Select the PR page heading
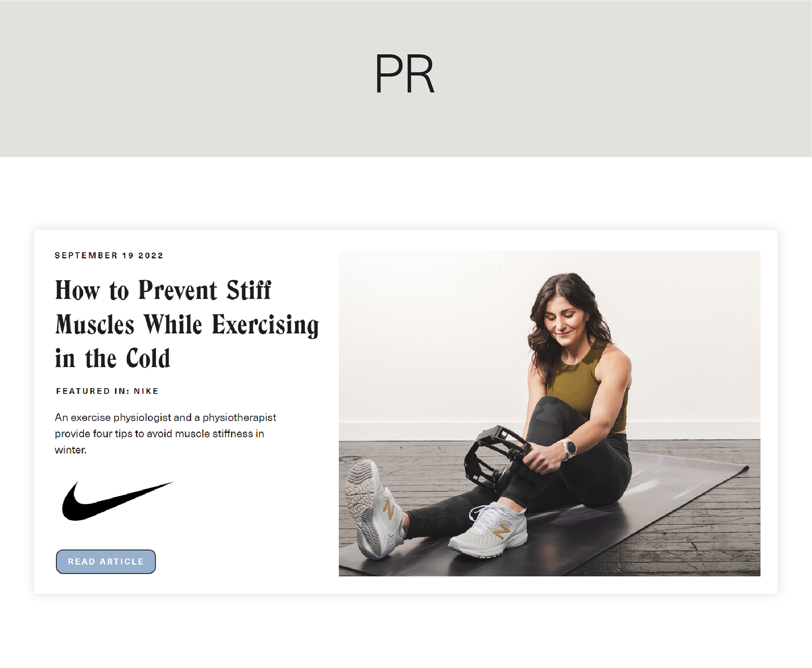The height and width of the screenshot is (668, 812). pos(405,74)
